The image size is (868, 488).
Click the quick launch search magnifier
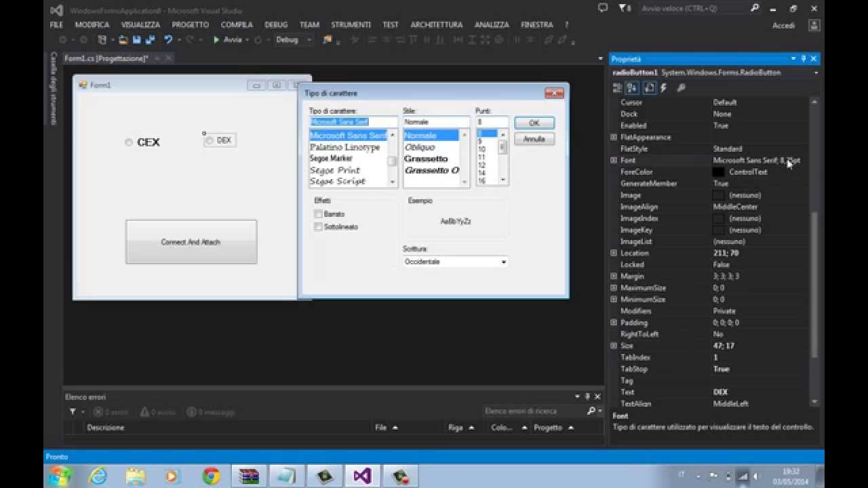pos(755,8)
